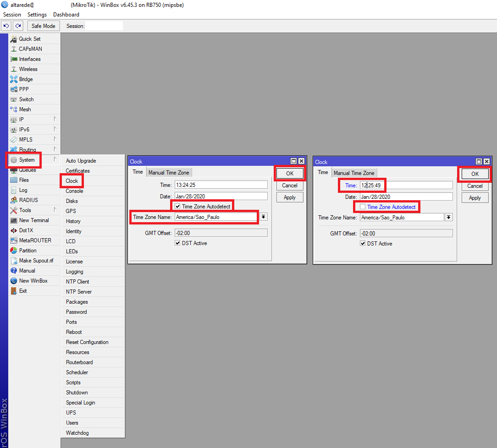Expand the IP submenu arrow

tap(55, 119)
